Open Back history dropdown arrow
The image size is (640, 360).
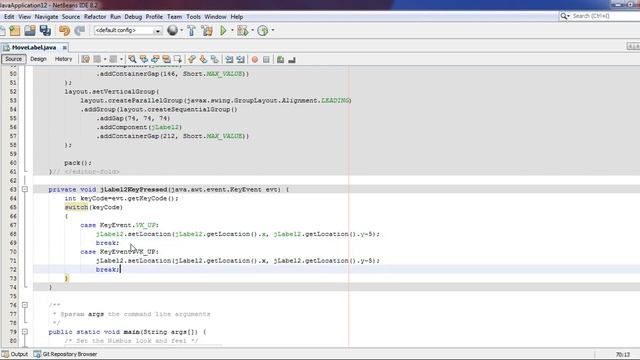coord(105,60)
